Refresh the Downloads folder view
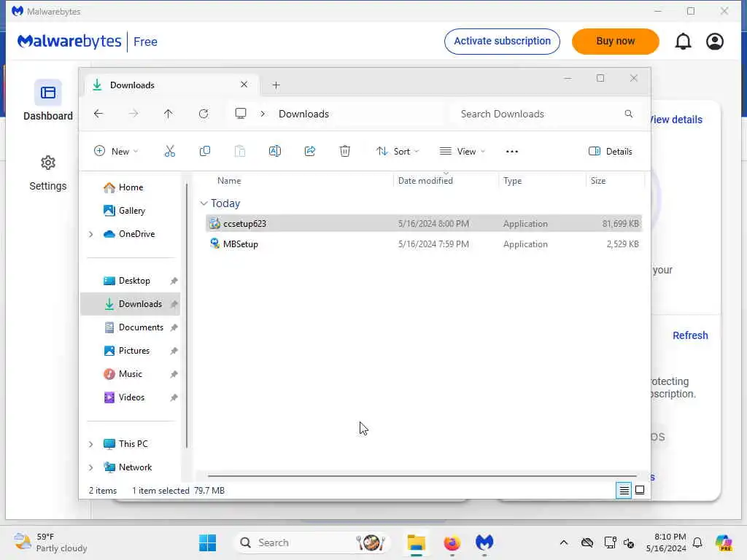Image resolution: width=747 pixels, height=560 pixels. click(204, 114)
